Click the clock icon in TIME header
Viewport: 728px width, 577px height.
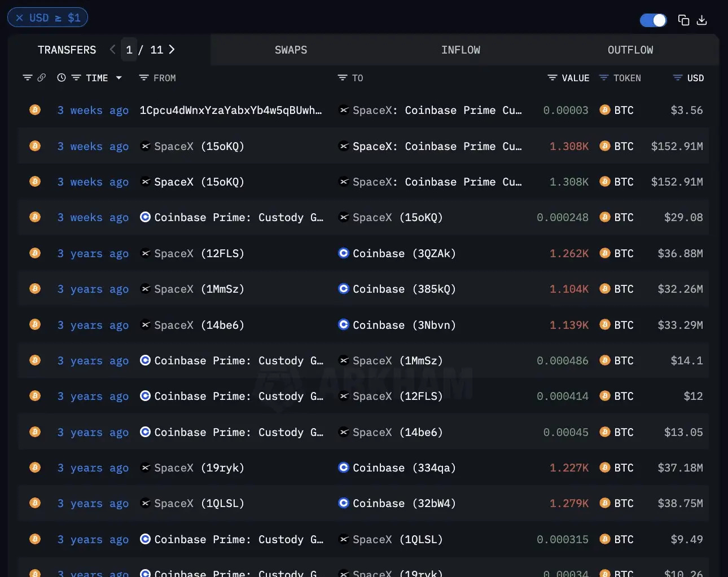tap(62, 78)
